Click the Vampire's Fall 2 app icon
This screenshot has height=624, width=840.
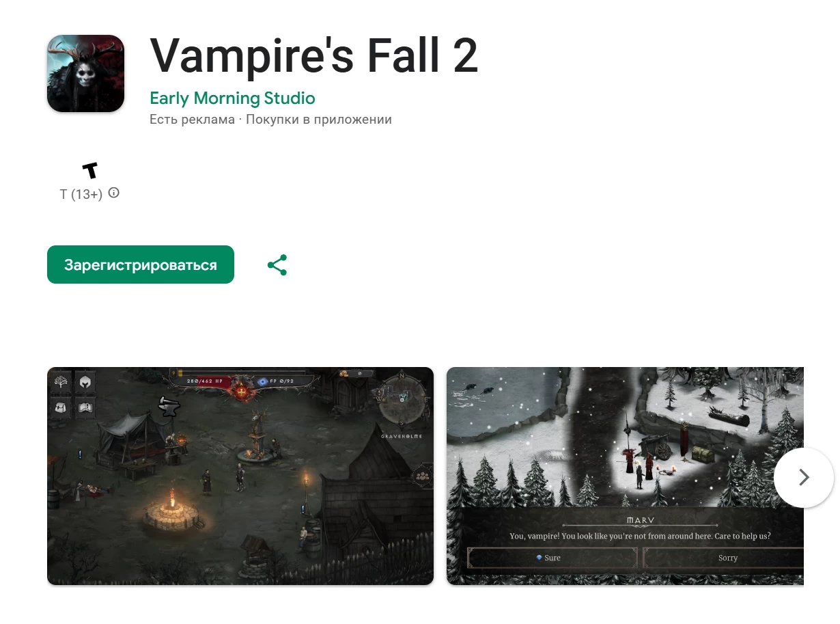pos(85,73)
